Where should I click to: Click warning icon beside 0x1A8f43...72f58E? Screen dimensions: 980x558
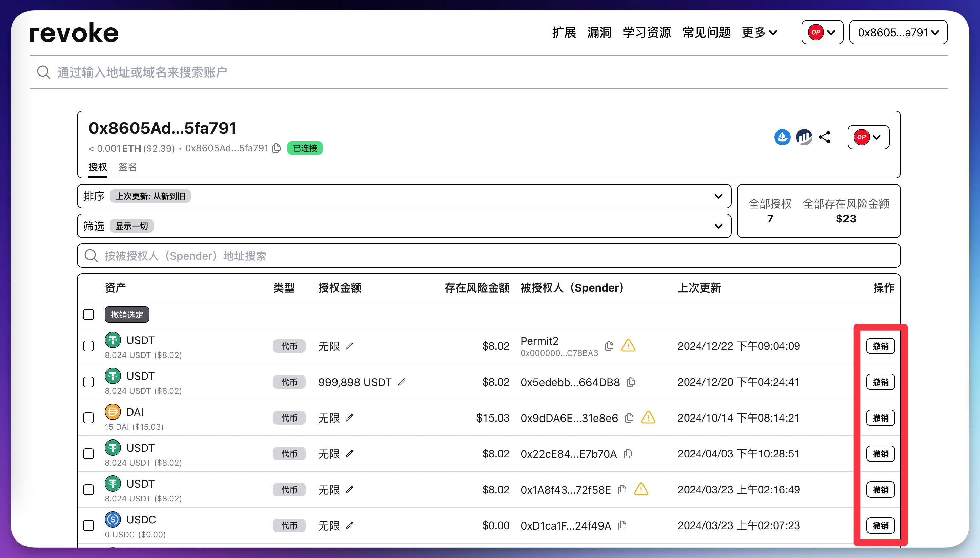641,489
